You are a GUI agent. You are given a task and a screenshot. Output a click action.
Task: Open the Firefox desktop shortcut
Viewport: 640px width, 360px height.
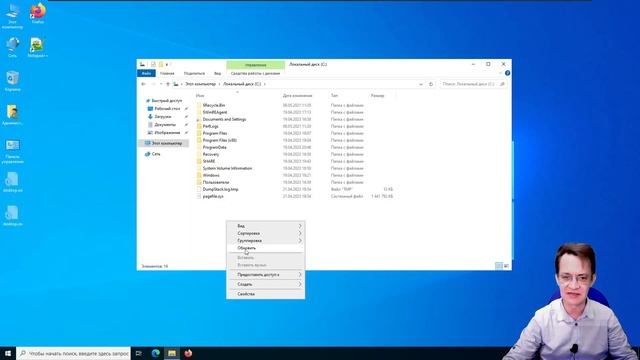(x=38, y=13)
